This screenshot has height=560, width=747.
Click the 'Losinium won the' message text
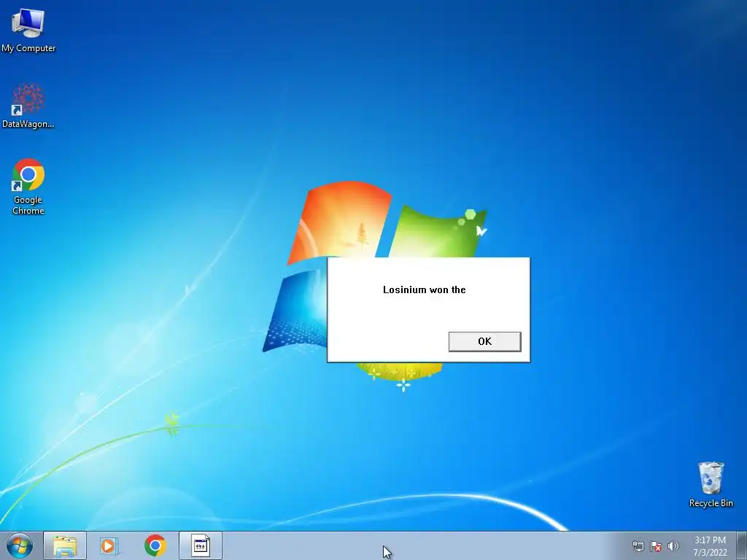tap(424, 289)
